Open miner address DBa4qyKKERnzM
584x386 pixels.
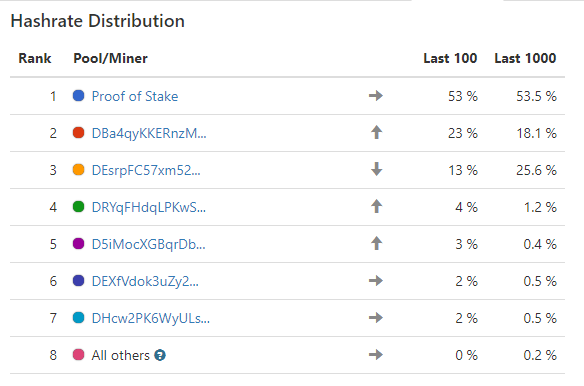coord(149,133)
